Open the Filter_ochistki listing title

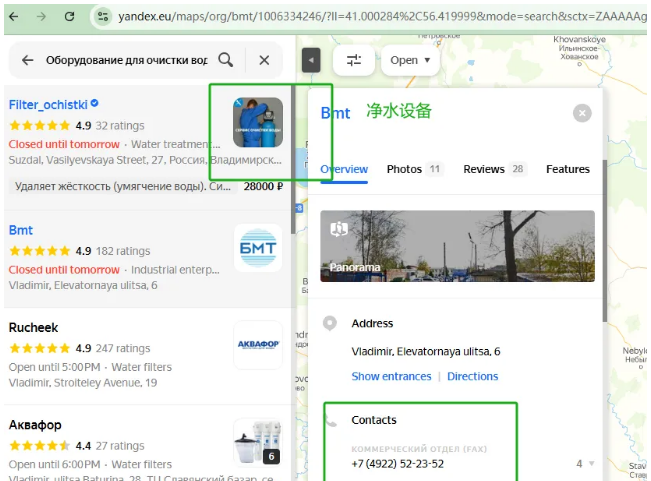[48, 105]
